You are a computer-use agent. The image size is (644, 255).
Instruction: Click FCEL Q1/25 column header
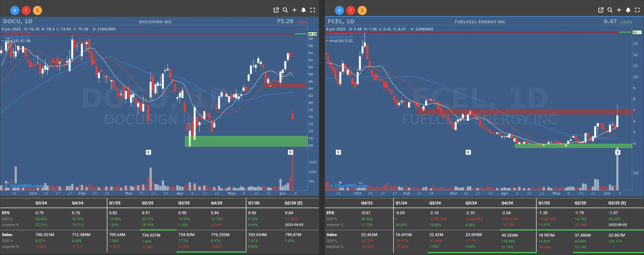click(x=544, y=203)
